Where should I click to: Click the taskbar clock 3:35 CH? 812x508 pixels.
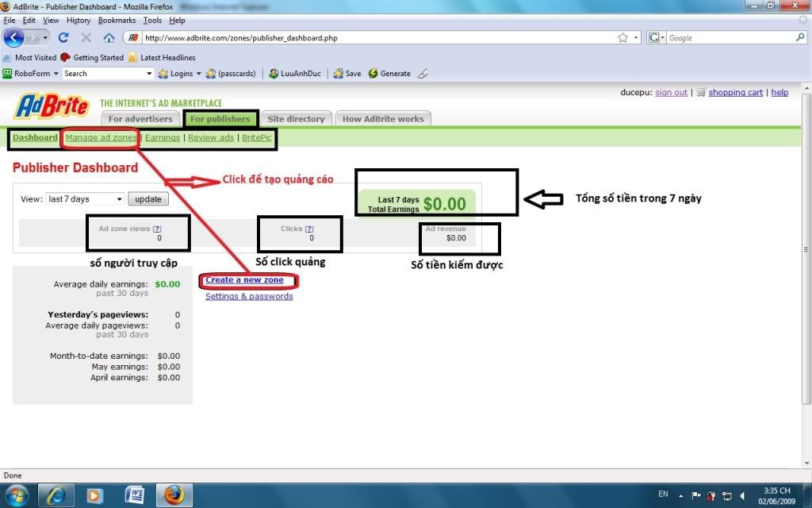(777, 495)
